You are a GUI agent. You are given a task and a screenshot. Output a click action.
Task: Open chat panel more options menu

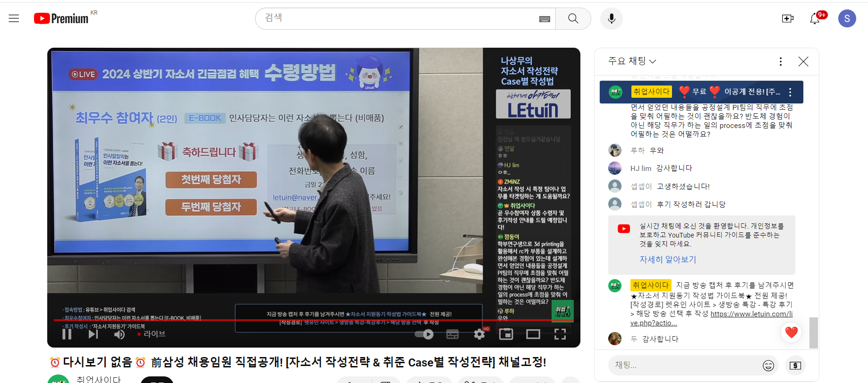point(781,61)
